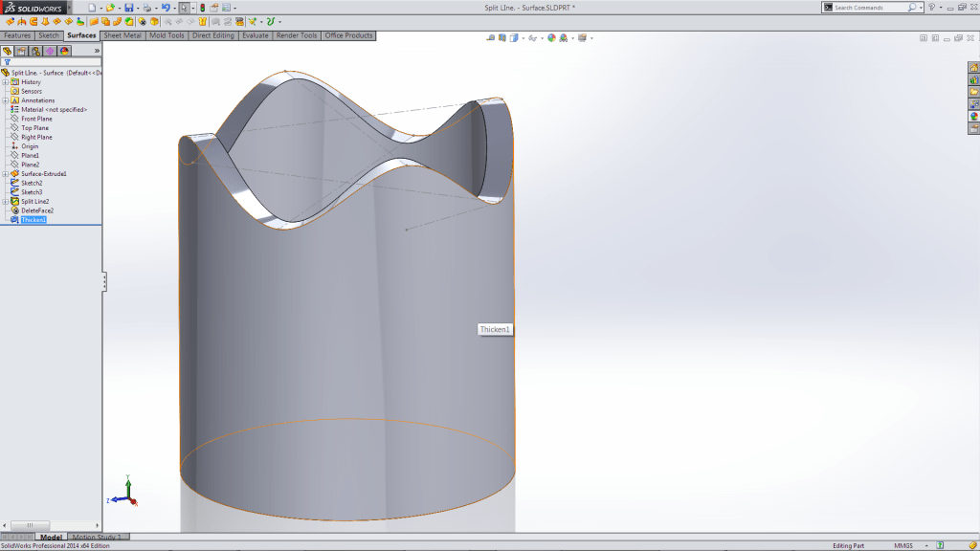The image size is (980, 551).
Task: Open the DisplayManager tab above the feature tree
Action: (x=63, y=51)
